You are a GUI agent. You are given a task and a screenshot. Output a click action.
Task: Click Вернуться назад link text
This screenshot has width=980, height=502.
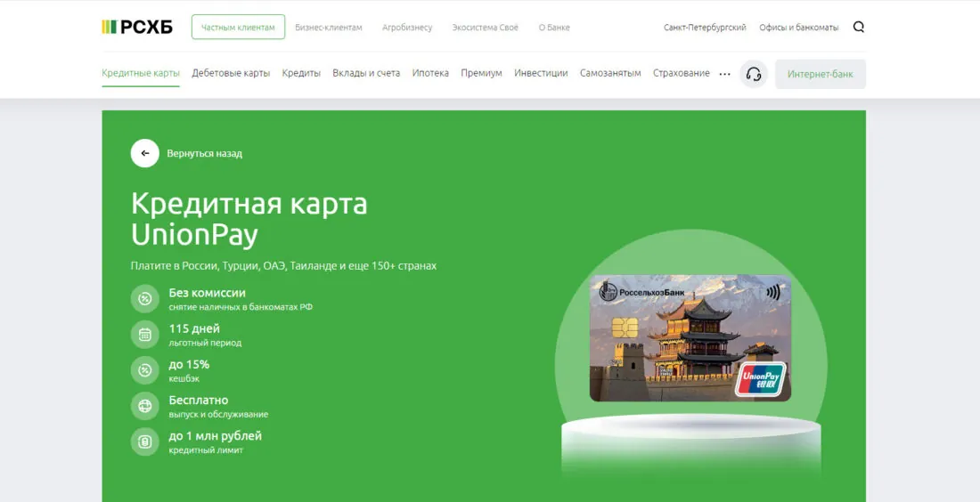click(204, 154)
